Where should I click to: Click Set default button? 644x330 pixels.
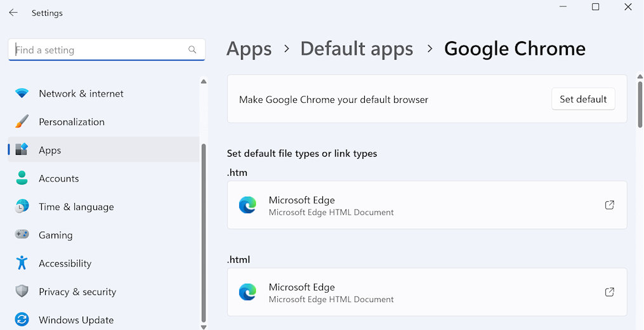(x=583, y=99)
